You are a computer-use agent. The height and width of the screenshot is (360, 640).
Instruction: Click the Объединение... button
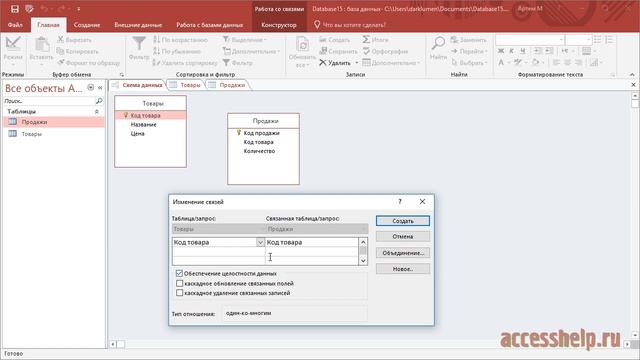[x=403, y=253]
